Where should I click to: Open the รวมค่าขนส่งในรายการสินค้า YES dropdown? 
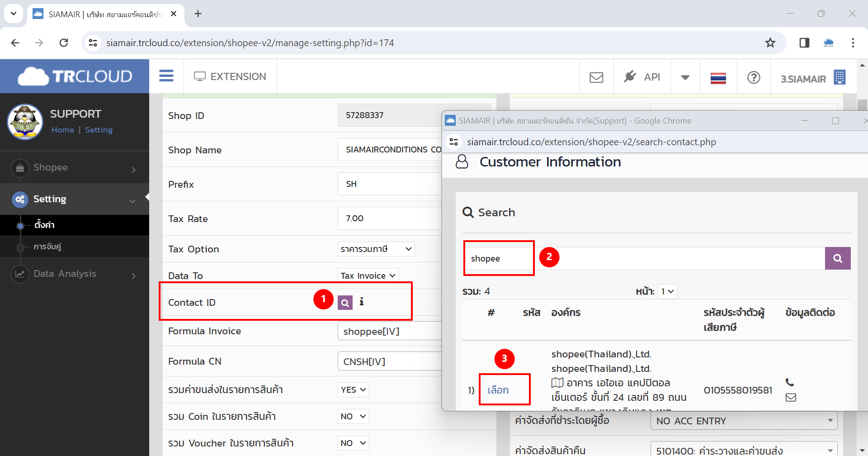click(354, 389)
